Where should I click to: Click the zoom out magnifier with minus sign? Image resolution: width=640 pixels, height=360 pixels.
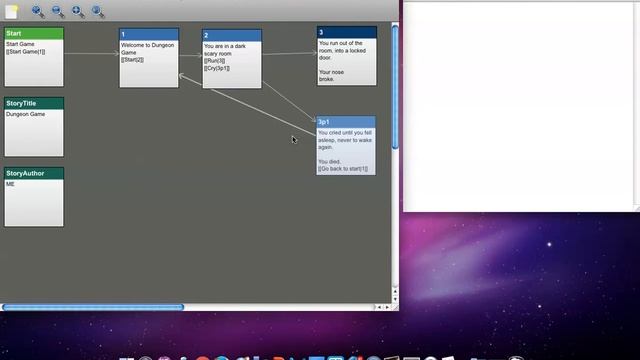(58, 11)
